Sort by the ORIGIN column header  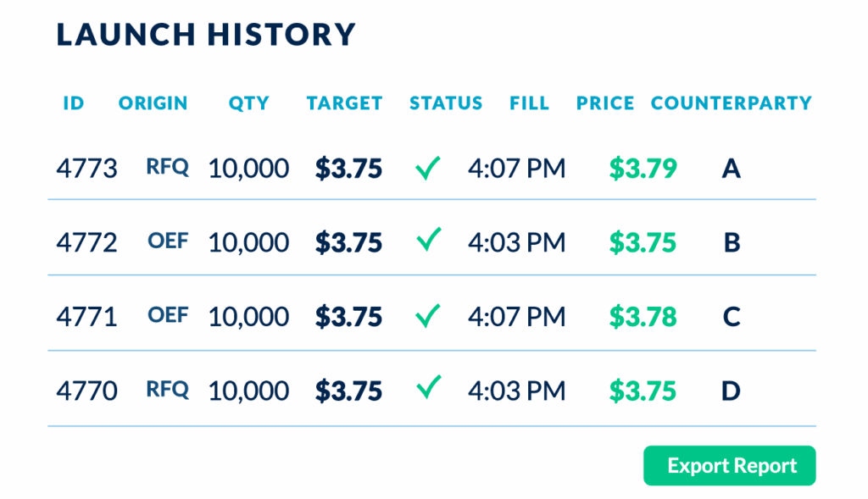click(153, 103)
